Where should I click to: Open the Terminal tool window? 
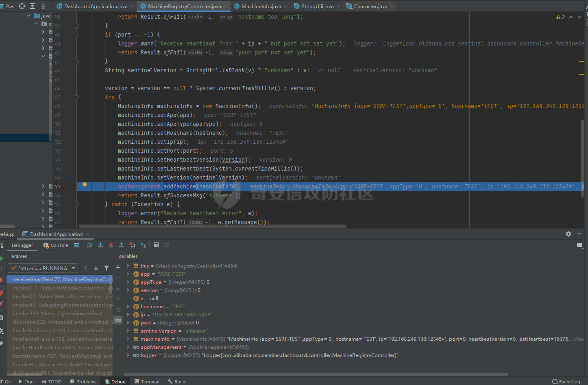pyautogui.click(x=147, y=381)
